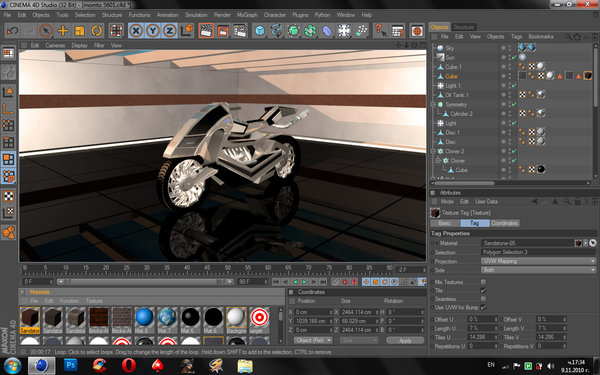Open the context help question mark icon
Image resolution: width=600 pixels, height=375 pixels.
[x=380, y=31]
